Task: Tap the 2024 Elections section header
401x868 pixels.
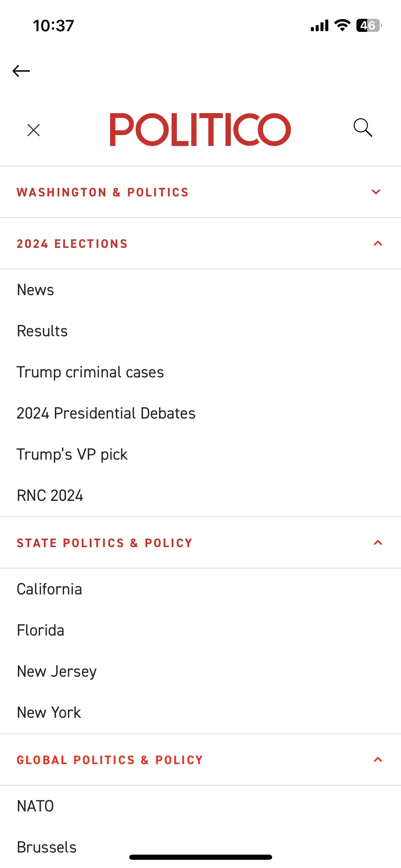Action: point(200,244)
